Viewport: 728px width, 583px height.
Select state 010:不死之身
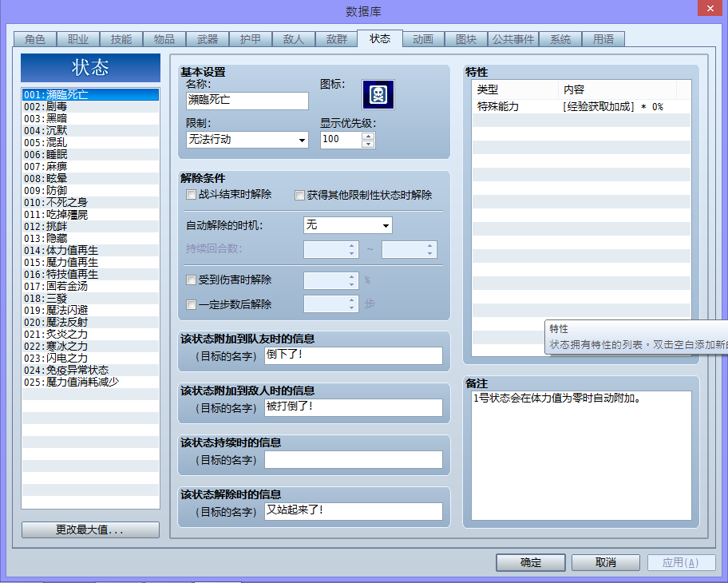click(90, 203)
